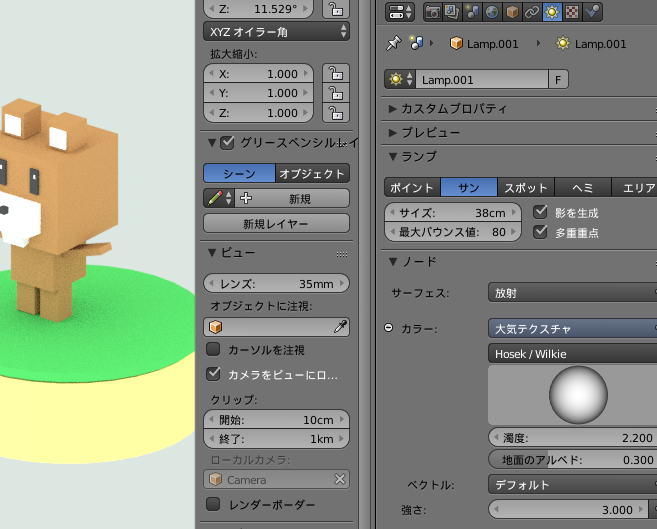Open the Object properties cube tab

point(512,12)
